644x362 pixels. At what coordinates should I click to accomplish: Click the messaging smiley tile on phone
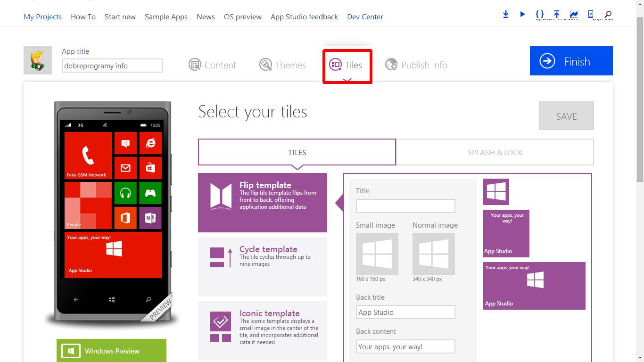pyautogui.click(x=125, y=143)
